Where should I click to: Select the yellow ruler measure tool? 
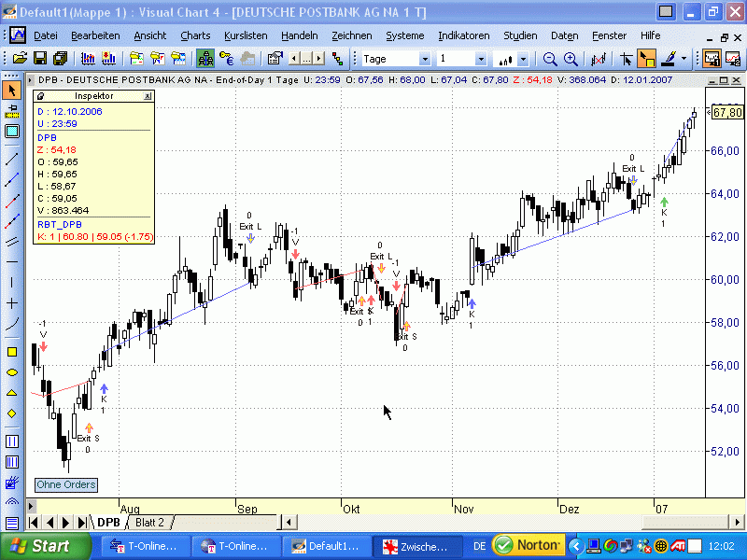click(12, 111)
